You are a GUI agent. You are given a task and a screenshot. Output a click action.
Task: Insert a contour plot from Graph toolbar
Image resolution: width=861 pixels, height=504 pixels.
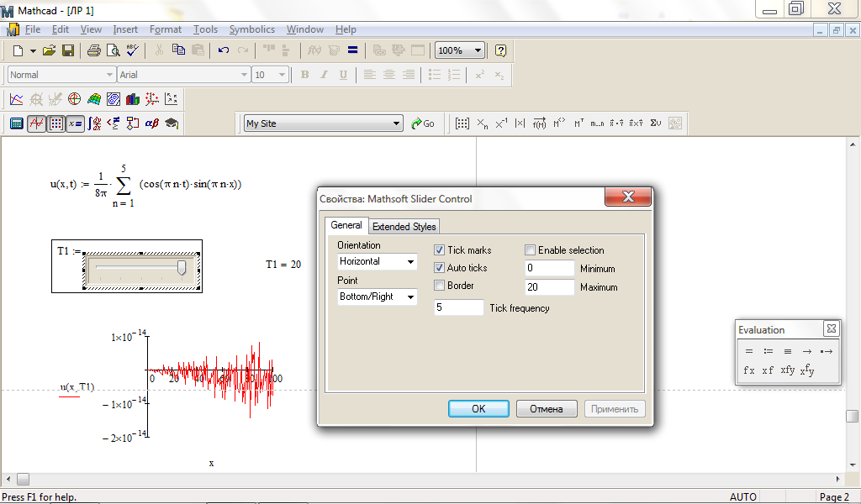(114, 99)
